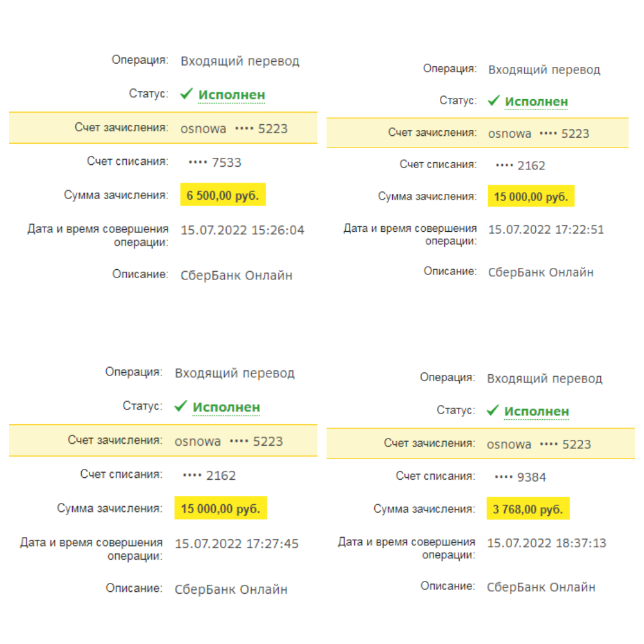
Task: Select the highlighted 6 500,00 руб. amount
Action: coord(223,196)
